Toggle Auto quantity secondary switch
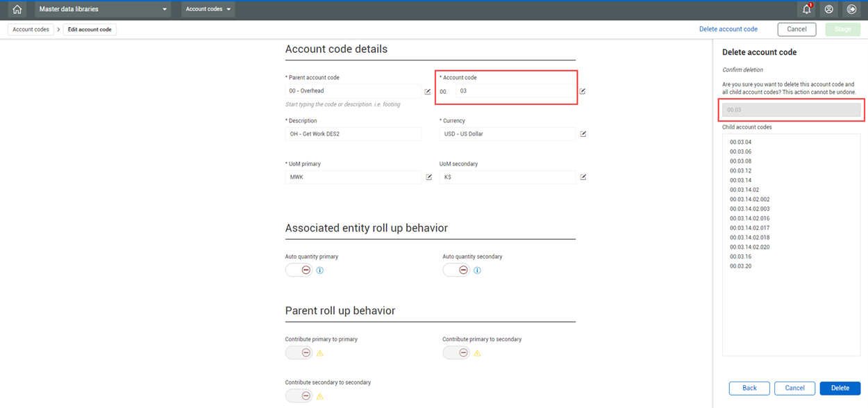 pos(456,270)
